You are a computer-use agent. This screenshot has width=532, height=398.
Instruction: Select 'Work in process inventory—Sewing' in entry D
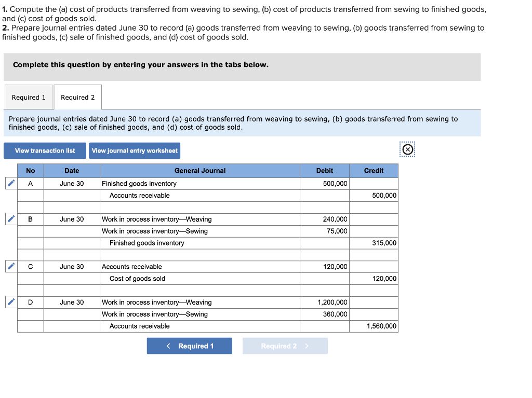tap(200, 314)
